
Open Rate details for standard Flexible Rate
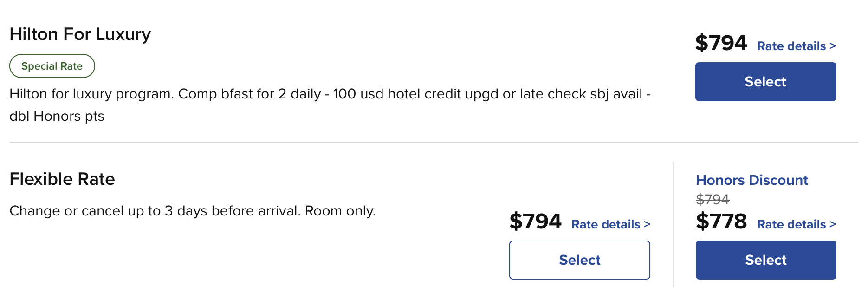(605, 224)
